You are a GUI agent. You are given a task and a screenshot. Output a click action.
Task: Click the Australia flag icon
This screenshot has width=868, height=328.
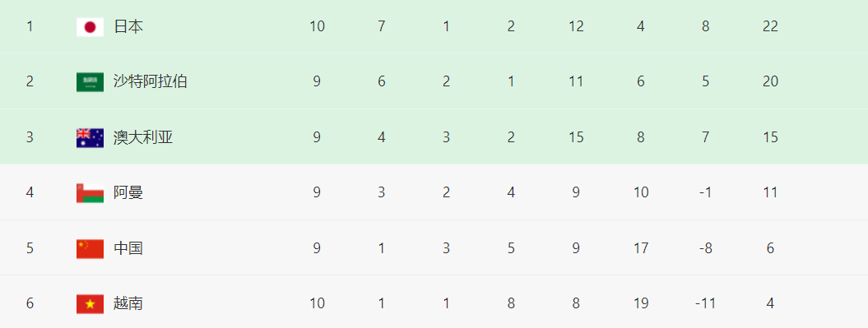coord(90,137)
